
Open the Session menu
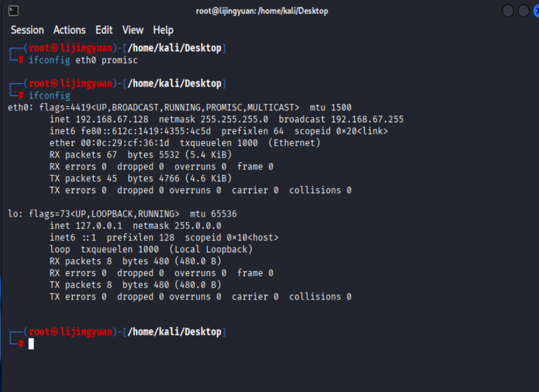coord(27,30)
